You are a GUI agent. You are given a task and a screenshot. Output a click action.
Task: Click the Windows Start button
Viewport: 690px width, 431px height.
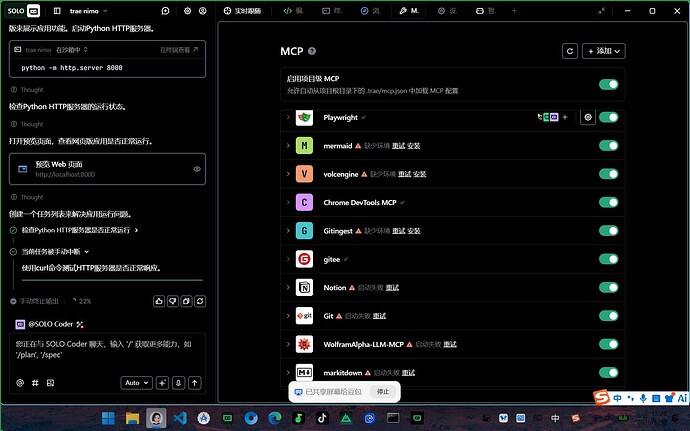coord(108,418)
